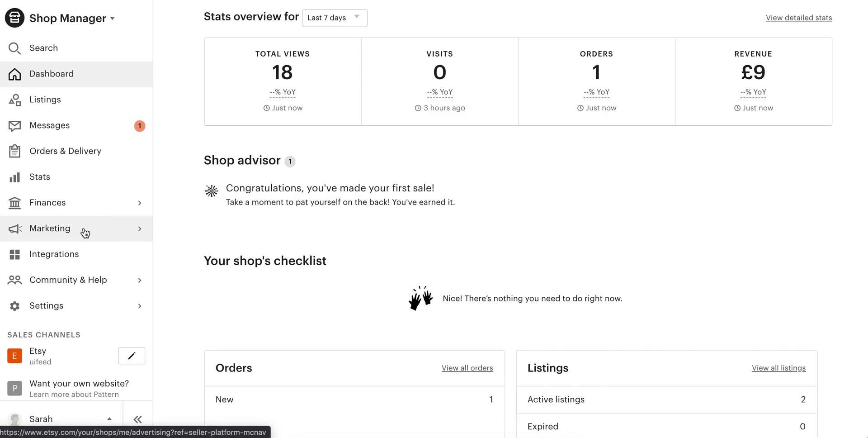This screenshot has width=868, height=438.
Task: Click the Integrations grid icon
Action: (x=14, y=254)
